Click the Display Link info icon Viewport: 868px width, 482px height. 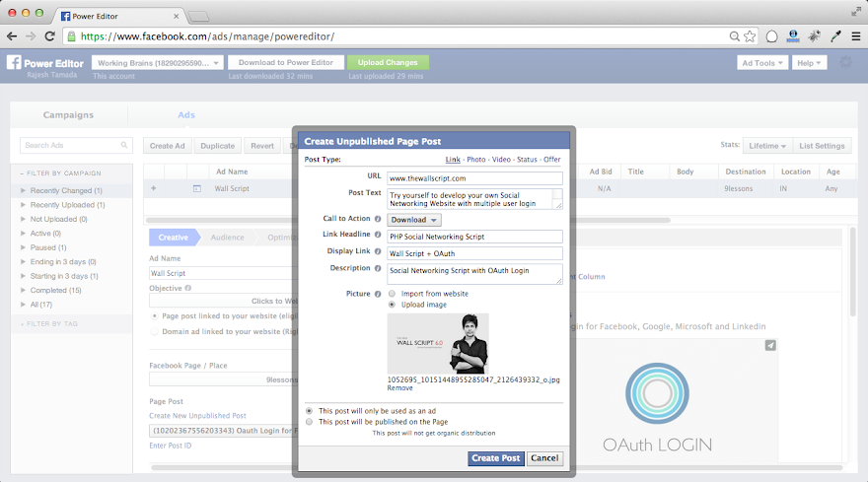tap(378, 251)
